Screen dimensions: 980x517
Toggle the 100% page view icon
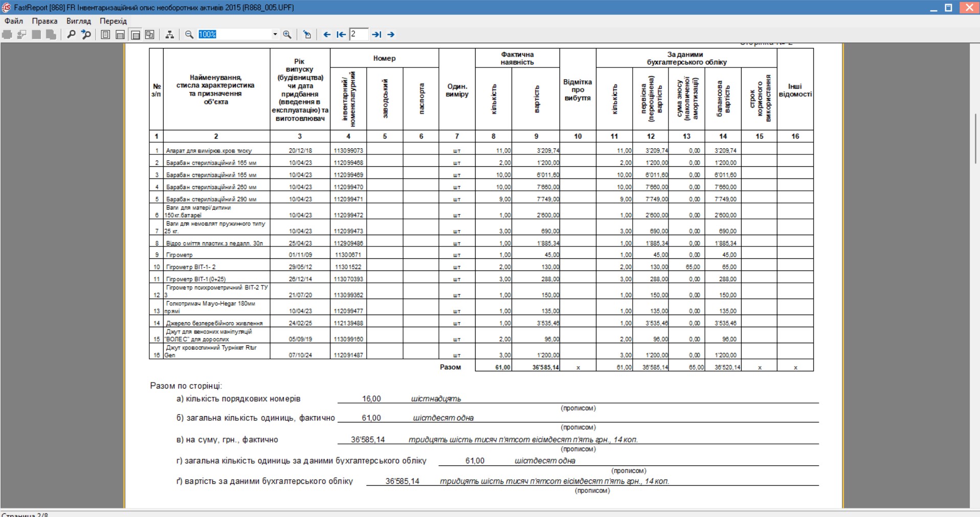[x=135, y=34]
